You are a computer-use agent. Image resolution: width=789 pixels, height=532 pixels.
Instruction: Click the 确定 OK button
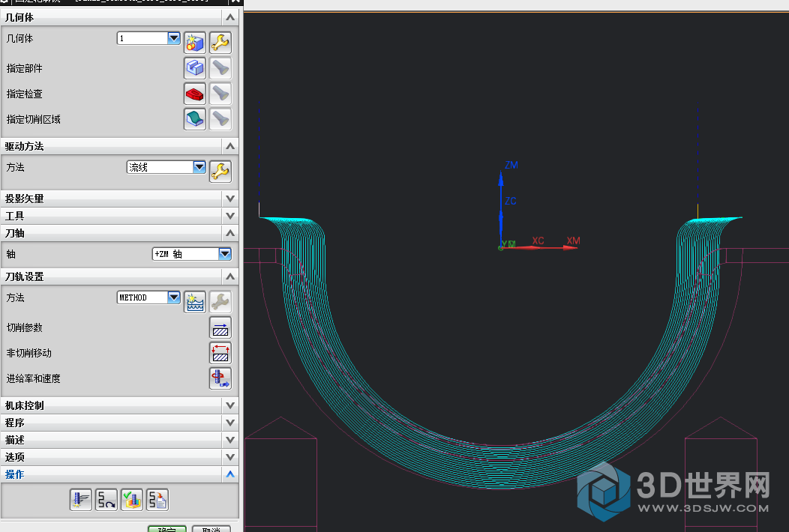[167, 529]
